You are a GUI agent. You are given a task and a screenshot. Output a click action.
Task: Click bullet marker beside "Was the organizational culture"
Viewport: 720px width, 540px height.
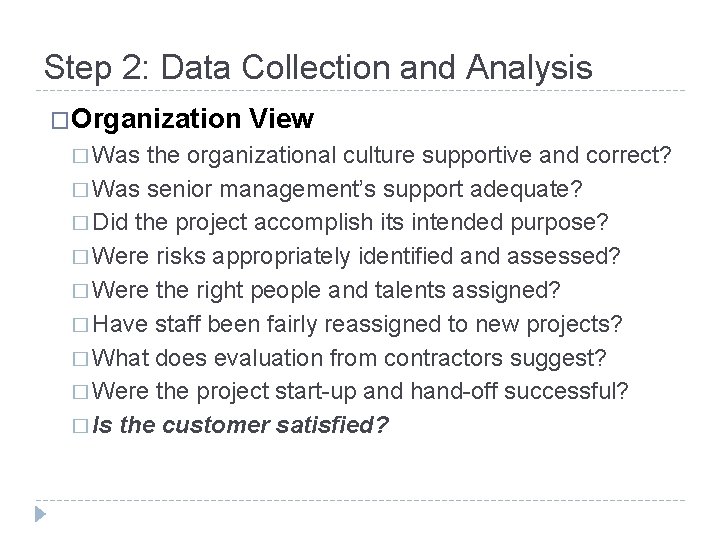pos(80,157)
